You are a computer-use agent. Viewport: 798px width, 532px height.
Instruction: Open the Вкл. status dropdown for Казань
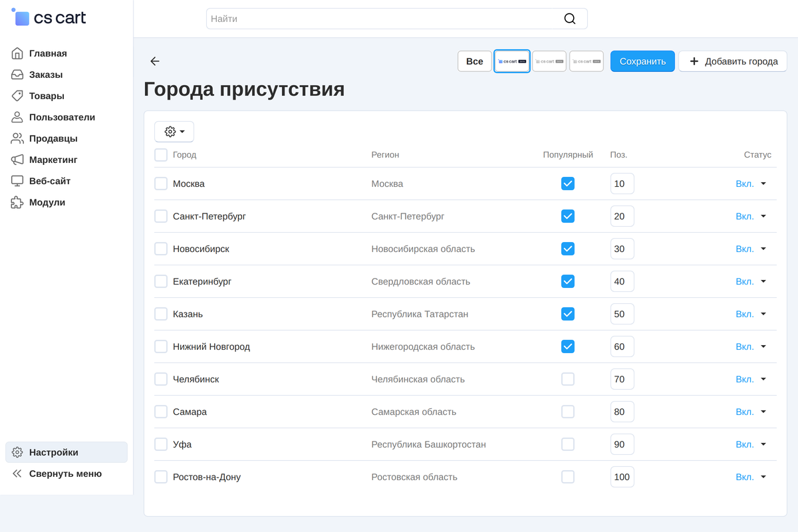click(x=751, y=314)
